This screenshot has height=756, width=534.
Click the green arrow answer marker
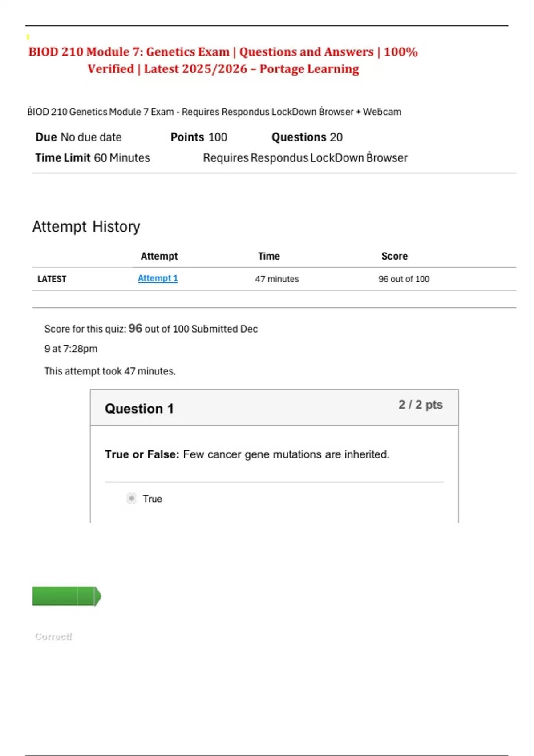67,596
